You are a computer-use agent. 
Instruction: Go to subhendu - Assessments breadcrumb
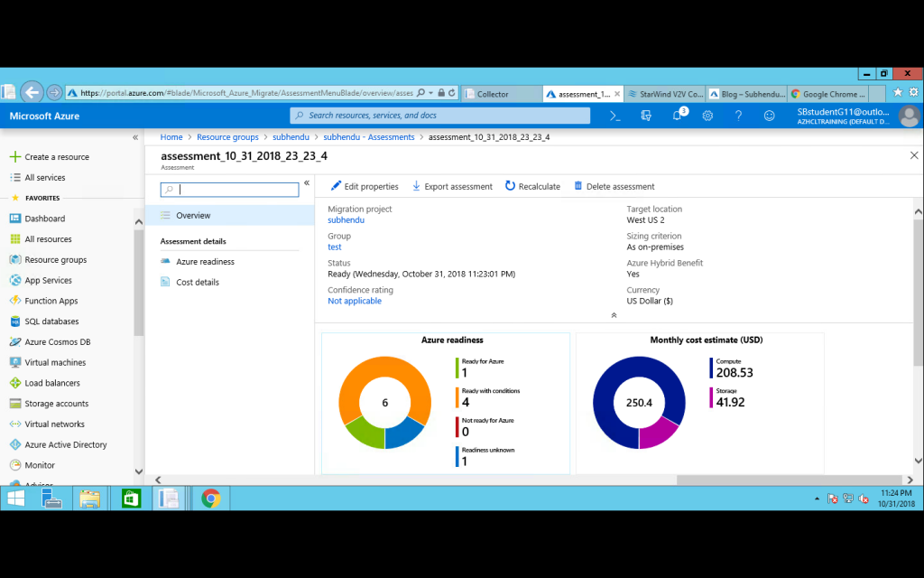tap(369, 137)
